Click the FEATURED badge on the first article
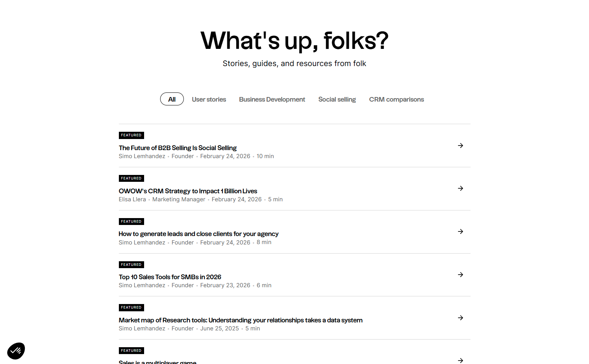The image size is (589, 364). click(x=131, y=135)
